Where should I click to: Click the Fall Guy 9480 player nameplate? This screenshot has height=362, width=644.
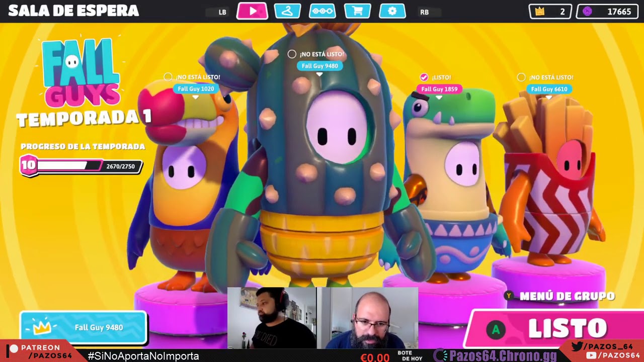pos(83,327)
